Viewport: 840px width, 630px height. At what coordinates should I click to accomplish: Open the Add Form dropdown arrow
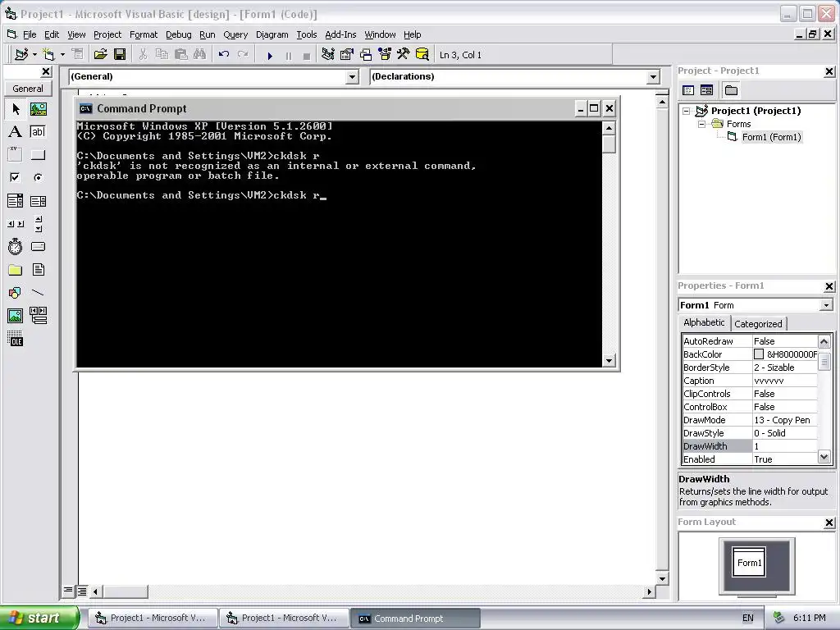62,55
